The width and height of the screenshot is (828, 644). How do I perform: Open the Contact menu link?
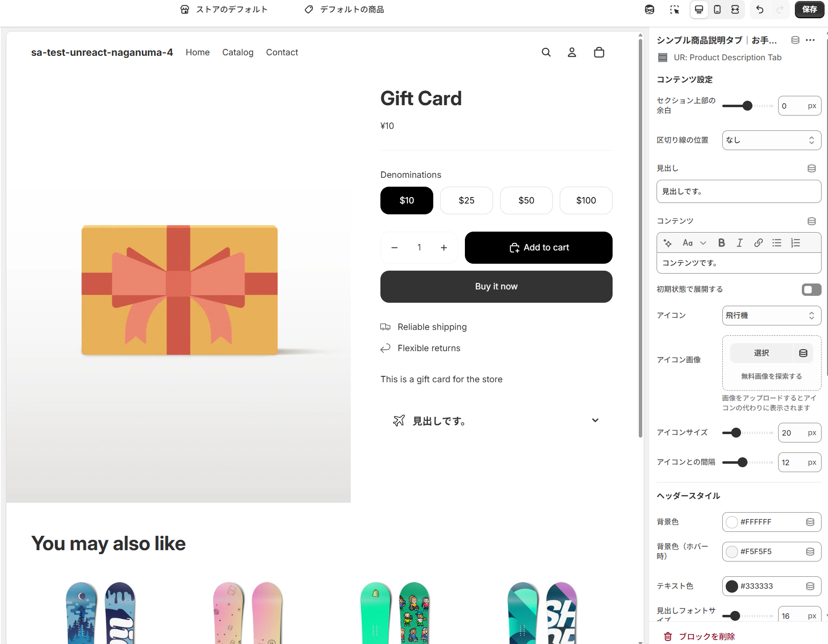(x=282, y=52)
